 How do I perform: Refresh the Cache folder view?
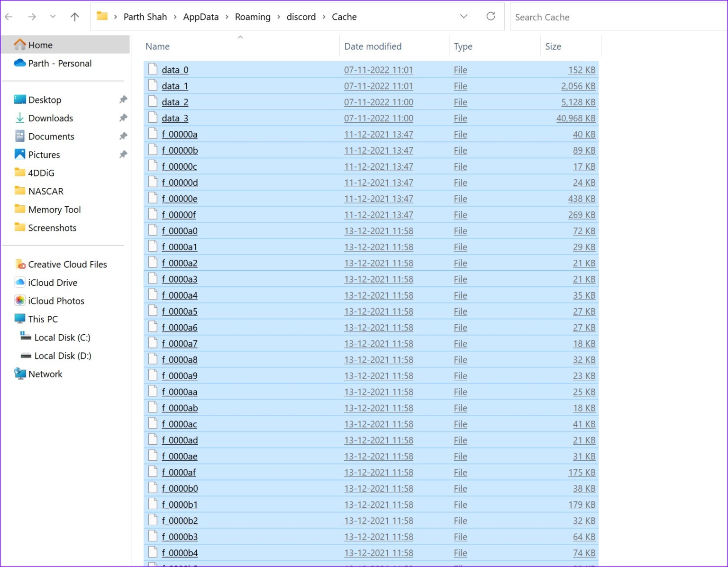[491, 16]
